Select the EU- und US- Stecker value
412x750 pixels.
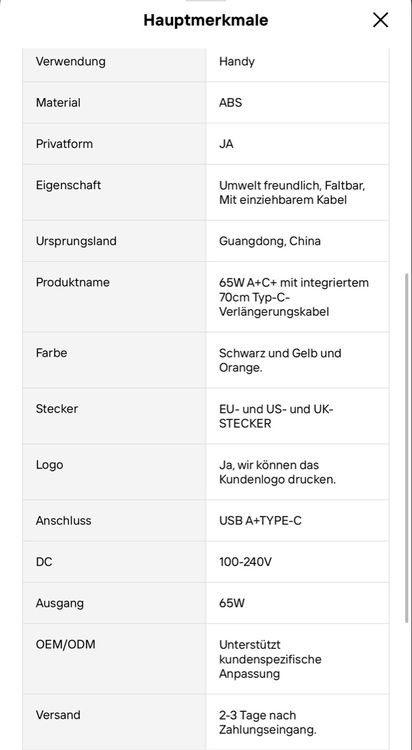[277, 416]
